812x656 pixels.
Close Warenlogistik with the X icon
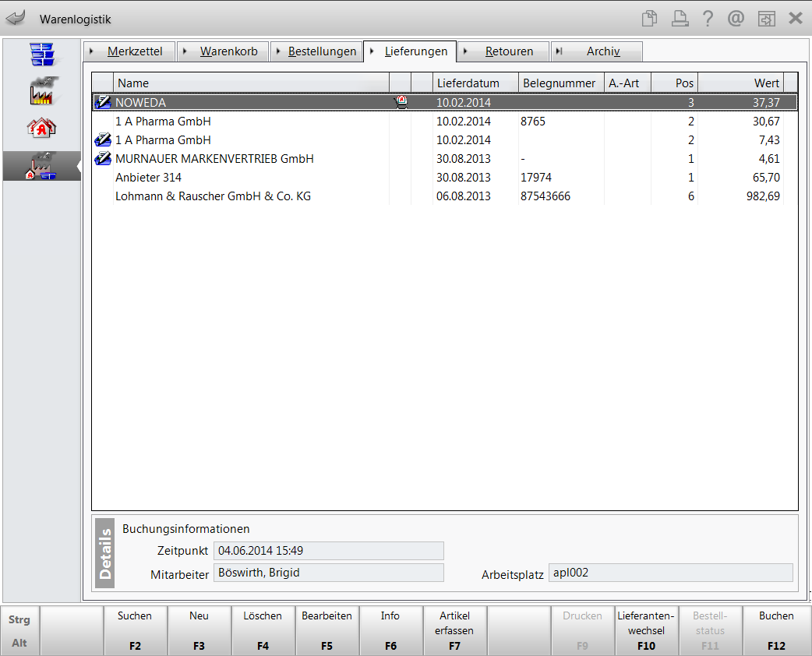tap(796, 19)
